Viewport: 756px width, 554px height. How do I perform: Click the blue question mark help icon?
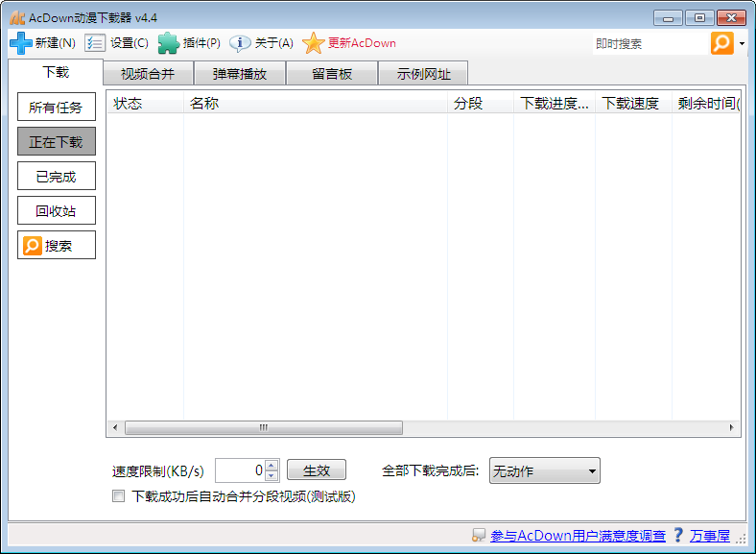click(x=678, y=535)
